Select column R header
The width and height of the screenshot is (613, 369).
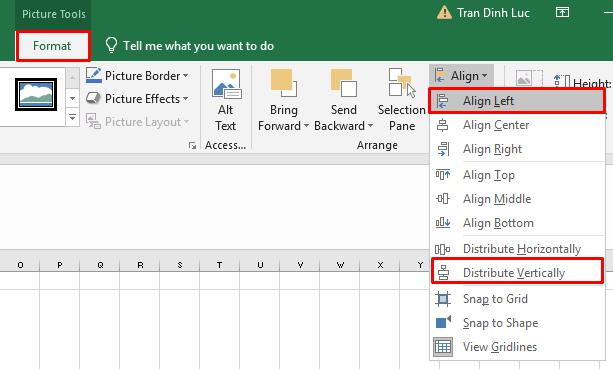point(140,265)
